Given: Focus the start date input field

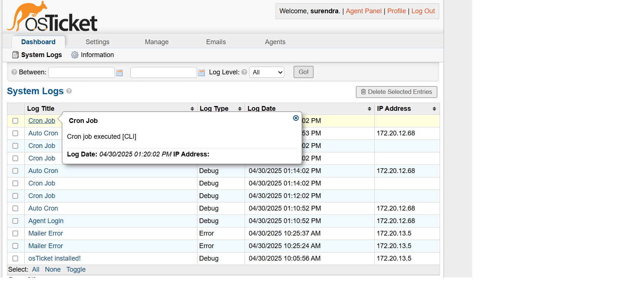Looking at the screenshot, I should click(81, 73).
